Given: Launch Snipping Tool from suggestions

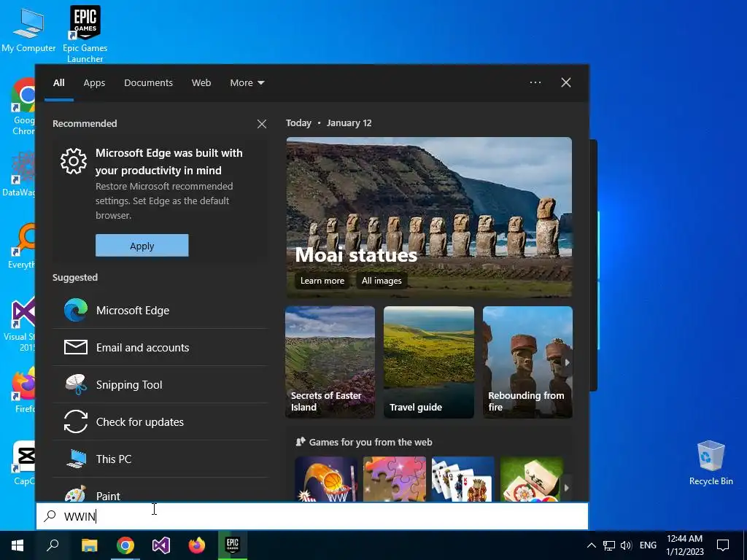Looking at the screenshot, I should [160, 385].
